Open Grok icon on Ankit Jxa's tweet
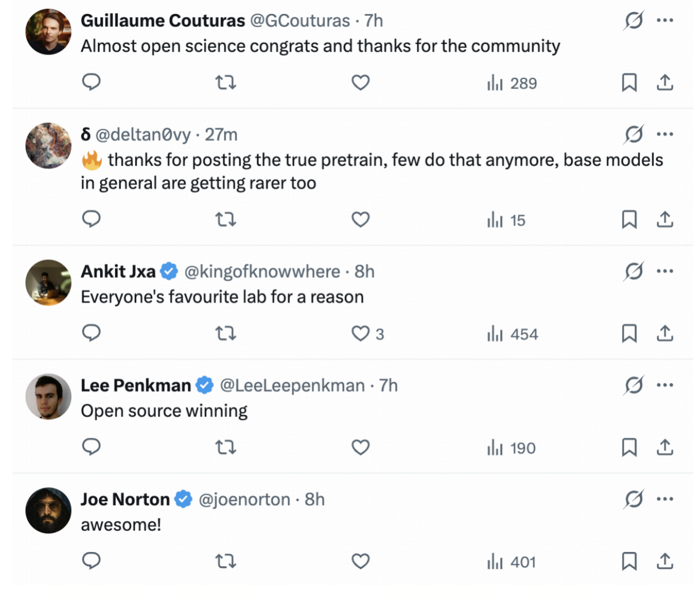 [634, 271]
